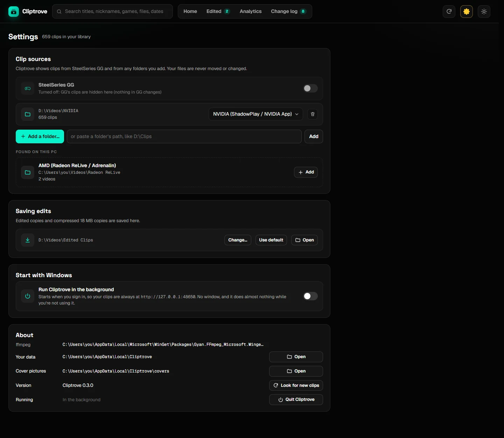Click the C:\Users\you\Videos\Radeon ReLive path
504x438 pixels.
(79, 172)
